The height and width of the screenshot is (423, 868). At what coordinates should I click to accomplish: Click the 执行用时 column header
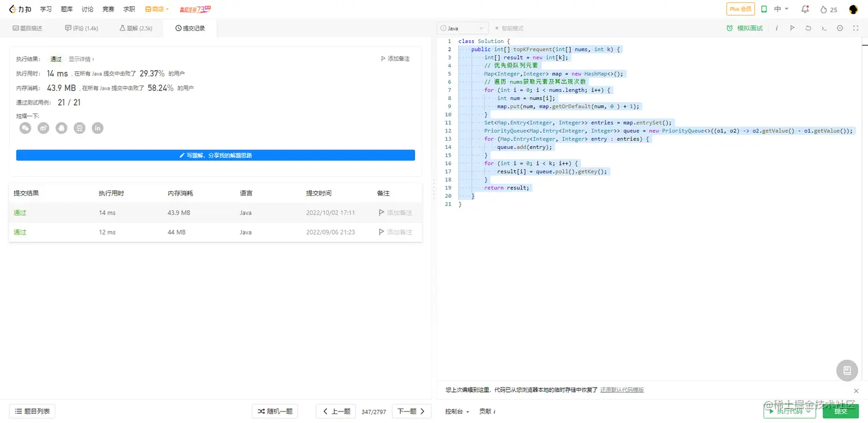tap(111, 193)
